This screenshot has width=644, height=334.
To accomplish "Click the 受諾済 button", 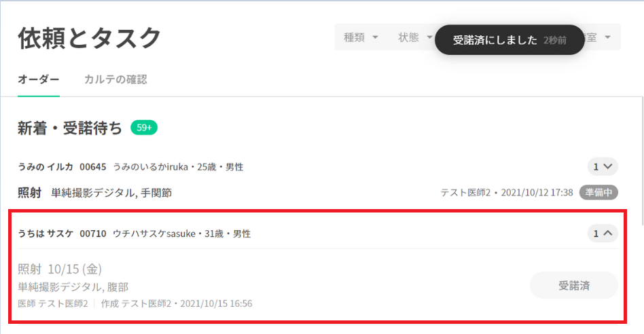I will point(574,285).
